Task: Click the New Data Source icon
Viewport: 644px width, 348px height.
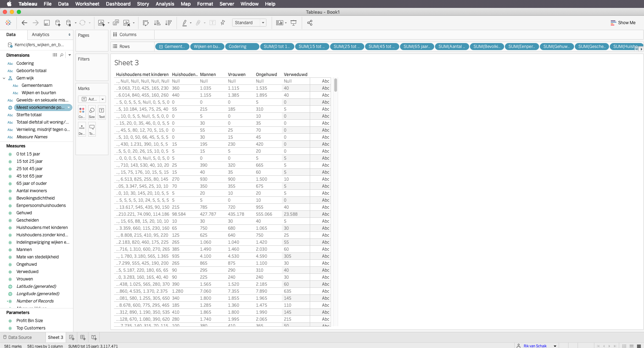Action: coord(58,23)
